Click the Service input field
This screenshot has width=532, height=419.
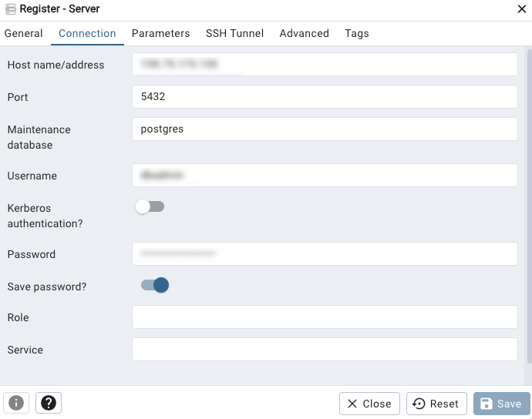[x=324, y=350]
